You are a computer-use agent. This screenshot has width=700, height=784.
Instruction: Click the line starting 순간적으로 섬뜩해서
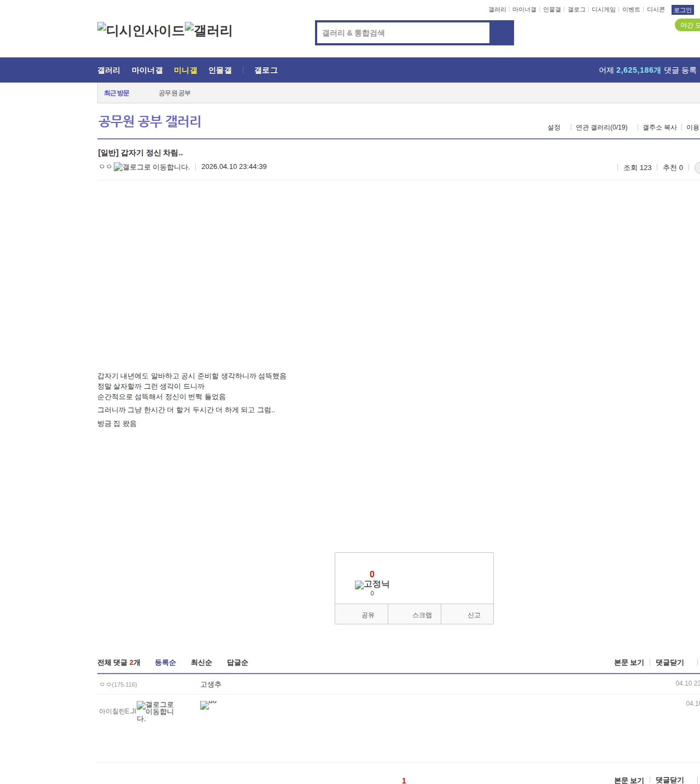coord(161,397)
